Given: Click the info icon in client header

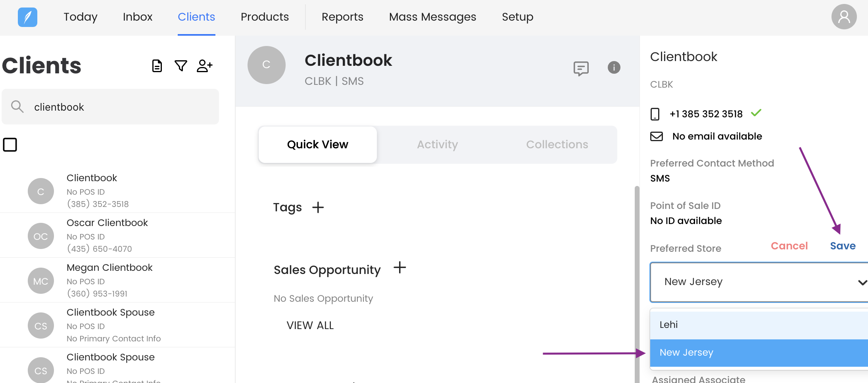Looking at the screenshot, I should tap(614, 67).
